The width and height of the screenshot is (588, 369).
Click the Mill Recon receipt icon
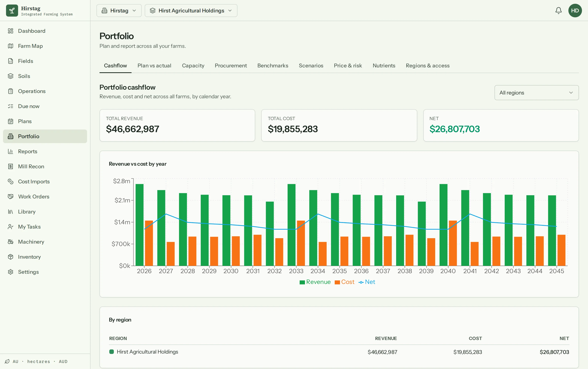11,166
